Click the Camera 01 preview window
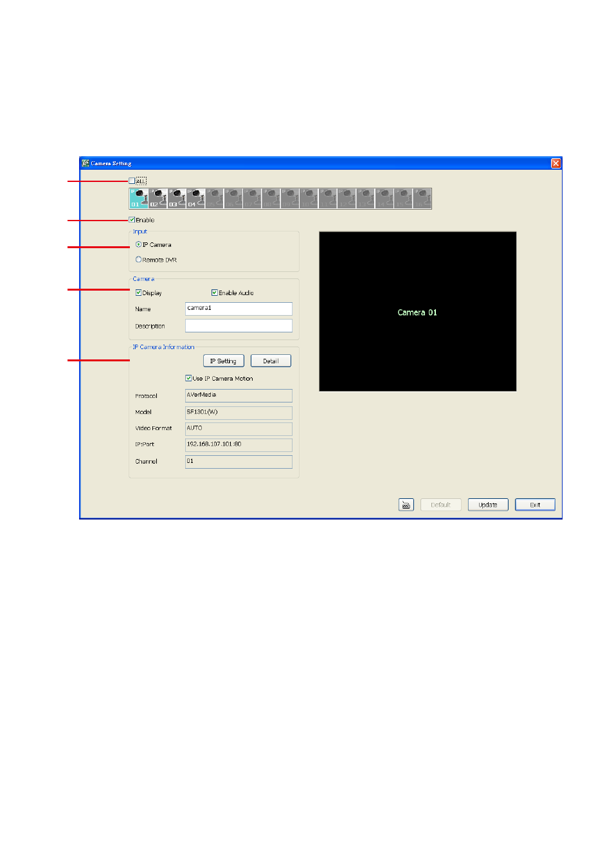614x868 pixels. [x=418, y=311]
